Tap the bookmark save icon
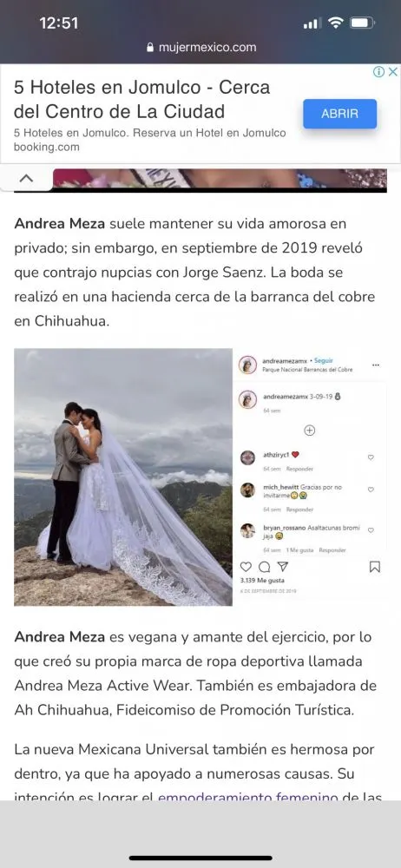Image resolution: width=401 pixels, height=868 pixels. pyautogui.click(x=375, y=566)
